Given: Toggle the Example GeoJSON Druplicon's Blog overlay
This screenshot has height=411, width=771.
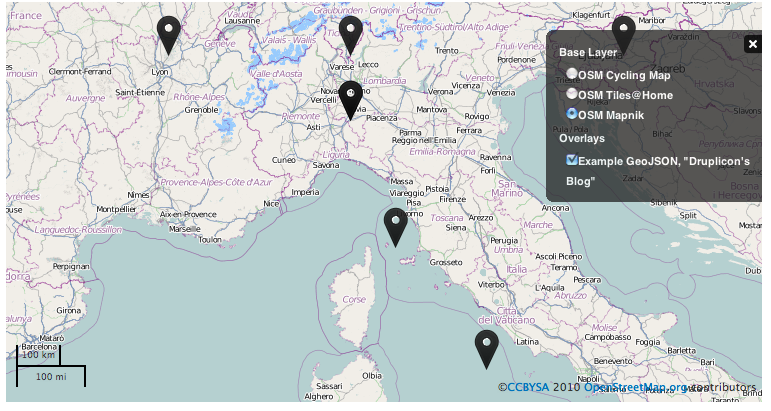Looking at the screenshot, I should (x=571, y=159).
